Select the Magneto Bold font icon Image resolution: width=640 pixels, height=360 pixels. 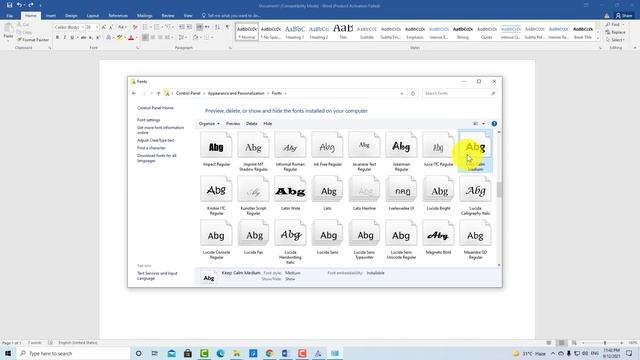[438, 233]
